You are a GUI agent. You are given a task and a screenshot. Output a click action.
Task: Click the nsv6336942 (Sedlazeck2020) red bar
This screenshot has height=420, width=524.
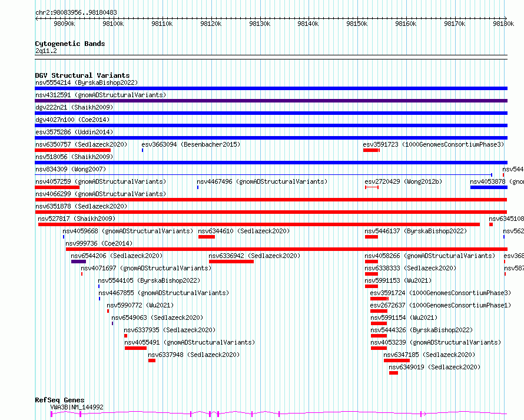point(231,262)
